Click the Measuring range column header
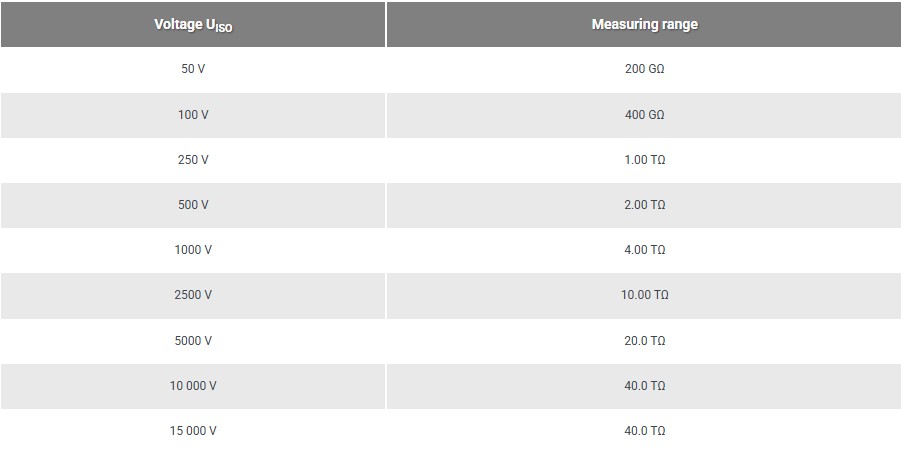The width and height of the screenshot is (901, 455). coord(644,25)
